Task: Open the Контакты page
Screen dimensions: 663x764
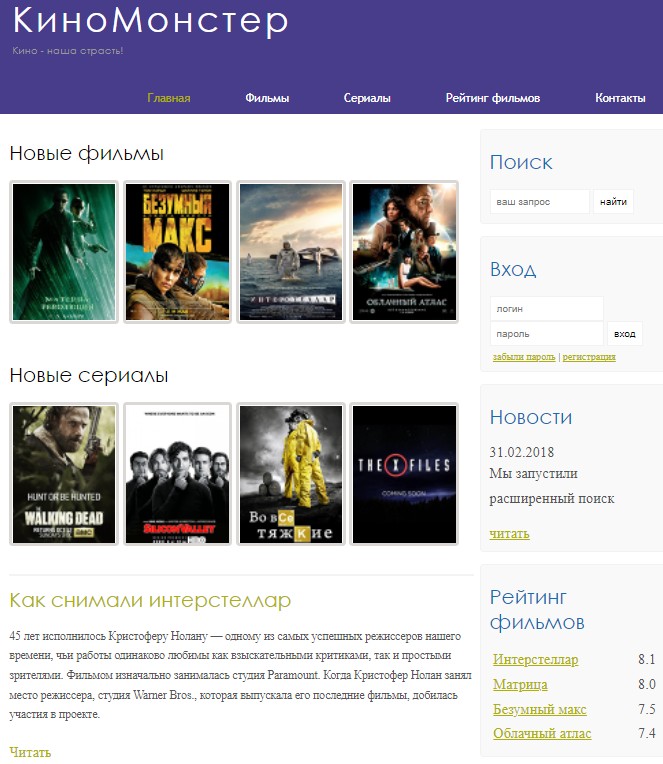Action: 620,98
